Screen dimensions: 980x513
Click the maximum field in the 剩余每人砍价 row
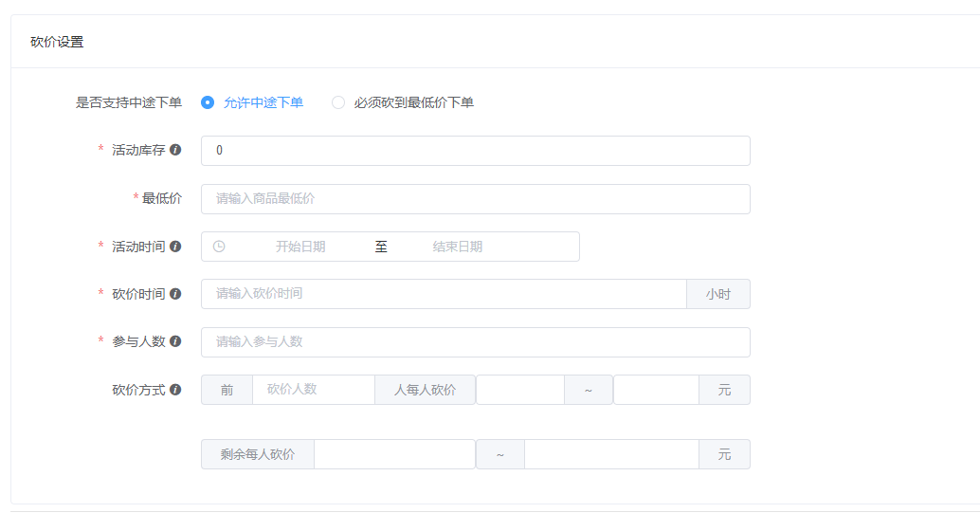(x=611, y=454)
